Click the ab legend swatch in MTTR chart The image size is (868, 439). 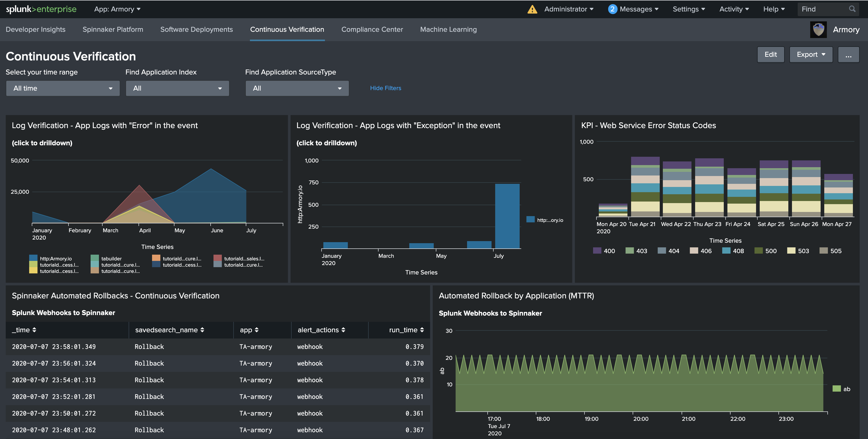tap(836, 389)
